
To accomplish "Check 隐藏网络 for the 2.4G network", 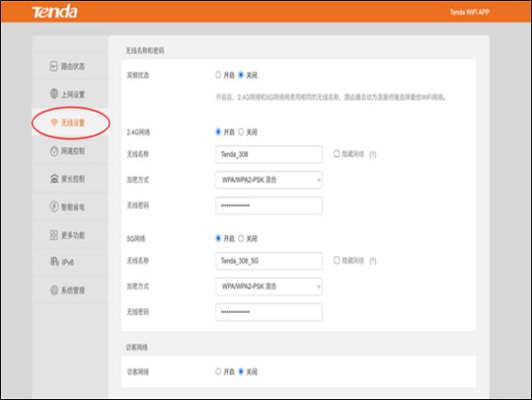I will pyautogui.click(x=337, y=153).
